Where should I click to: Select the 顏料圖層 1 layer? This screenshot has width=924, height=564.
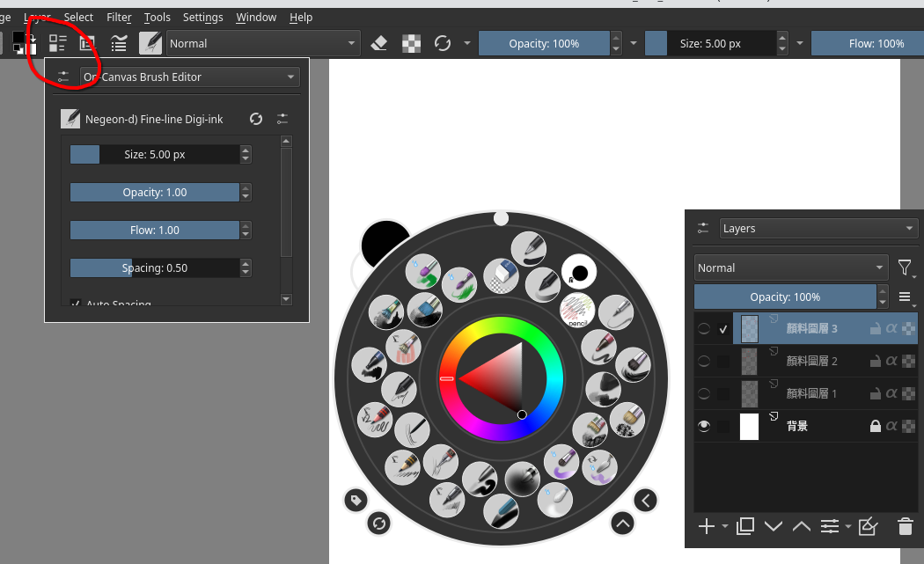click(x=811, y=393)
